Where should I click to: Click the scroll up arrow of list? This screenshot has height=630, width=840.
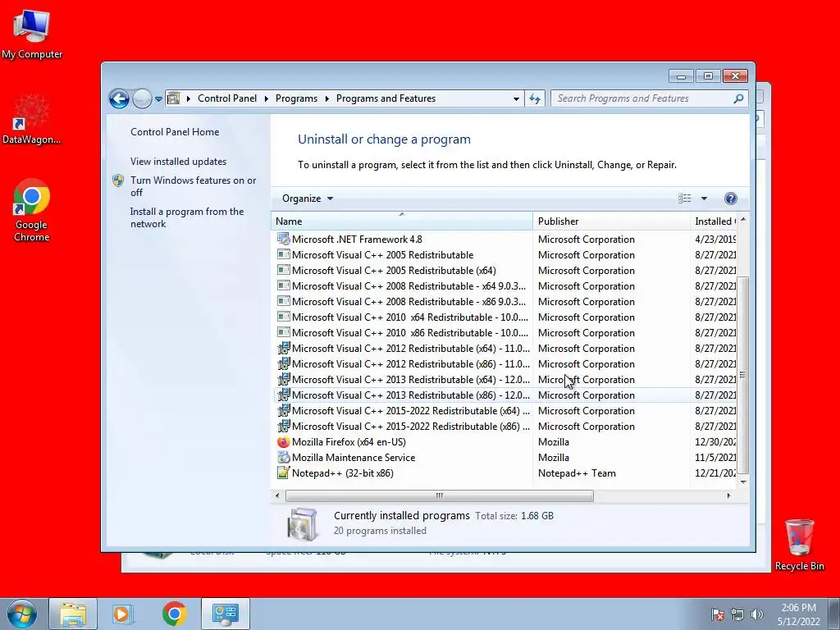[742, 220]
